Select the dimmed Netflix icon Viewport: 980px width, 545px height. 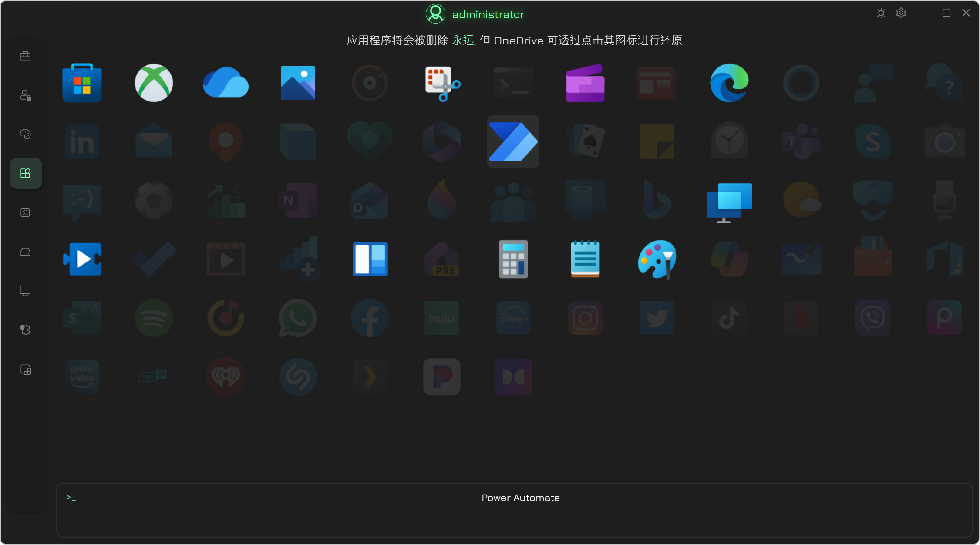coord(801,318)
